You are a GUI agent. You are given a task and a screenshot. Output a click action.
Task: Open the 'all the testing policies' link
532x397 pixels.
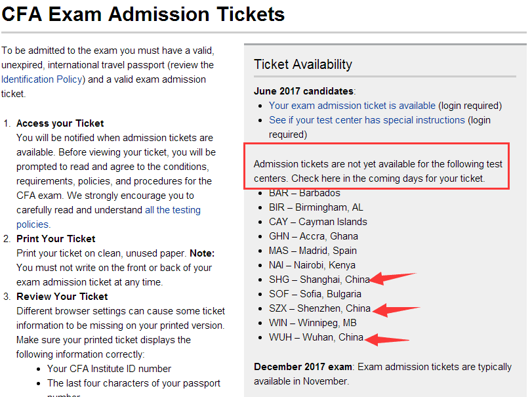(173, 210)
